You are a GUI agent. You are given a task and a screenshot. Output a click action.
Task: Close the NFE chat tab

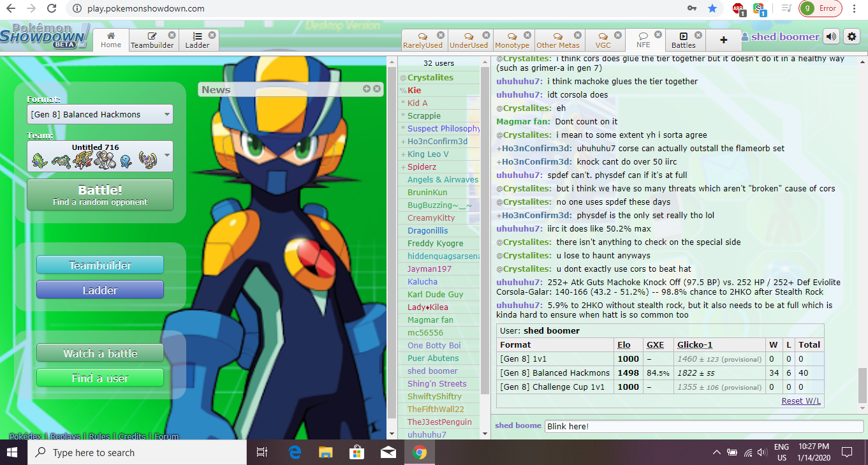point(659,35)
